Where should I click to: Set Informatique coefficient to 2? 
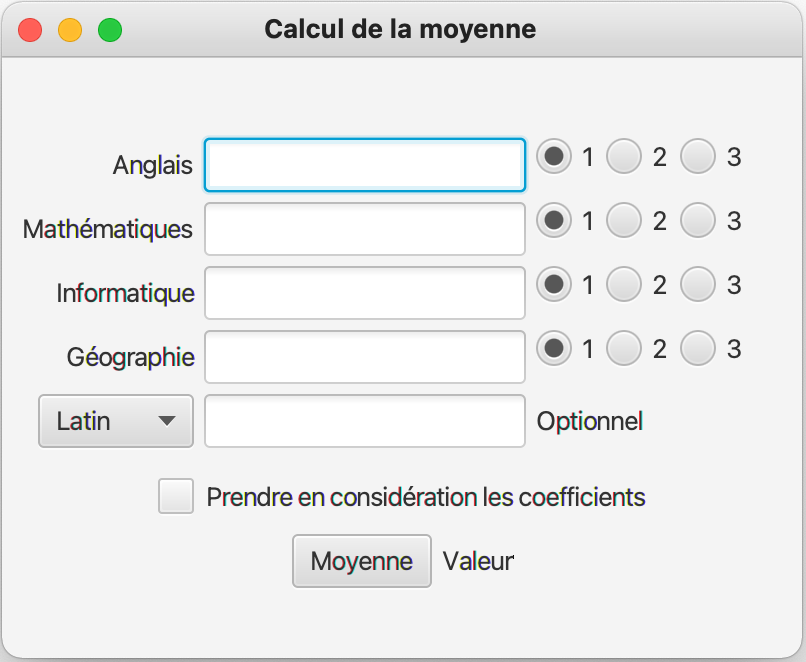pos(624,285)
